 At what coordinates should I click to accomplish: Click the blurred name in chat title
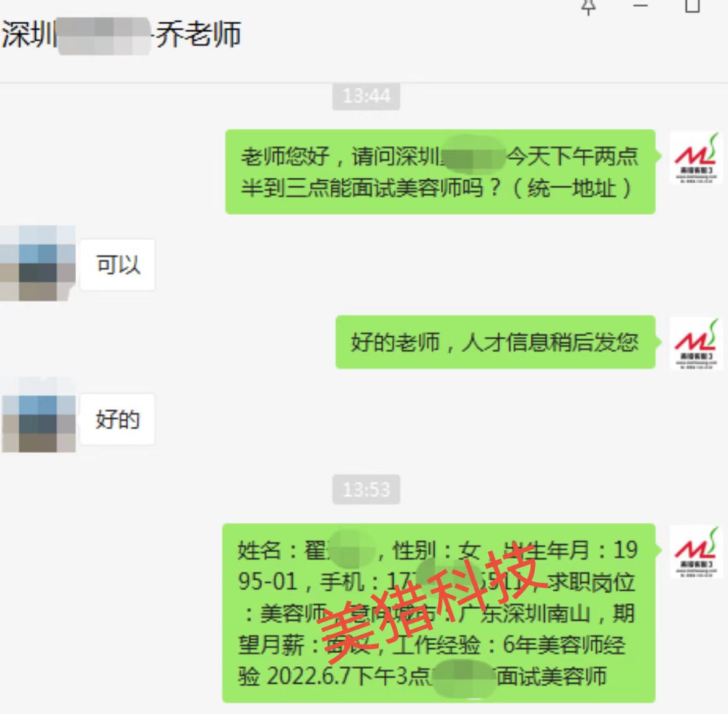(x=104, y=36)
